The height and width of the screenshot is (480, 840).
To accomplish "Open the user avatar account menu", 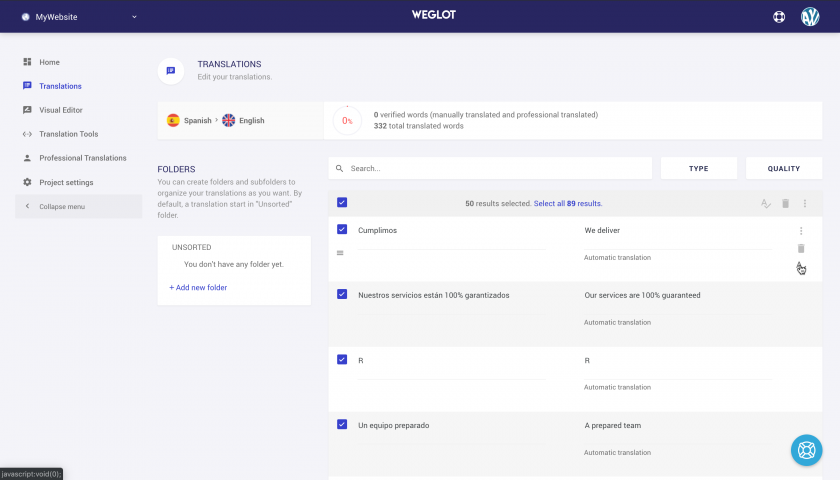I will (x=810, y=17).
